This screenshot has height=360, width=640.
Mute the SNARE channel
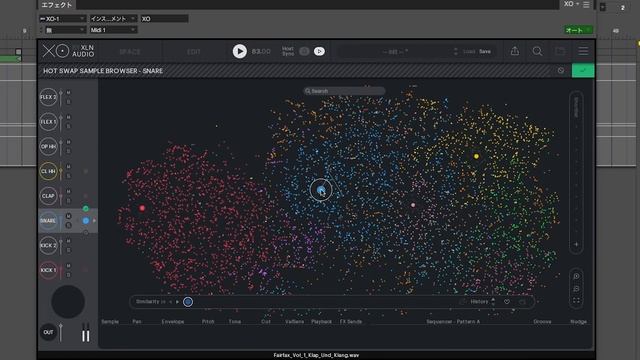click(x=69, y=216)
